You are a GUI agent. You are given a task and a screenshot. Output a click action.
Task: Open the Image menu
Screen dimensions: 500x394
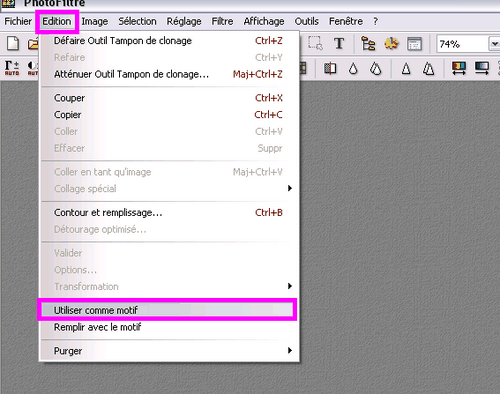coord(95,21)
